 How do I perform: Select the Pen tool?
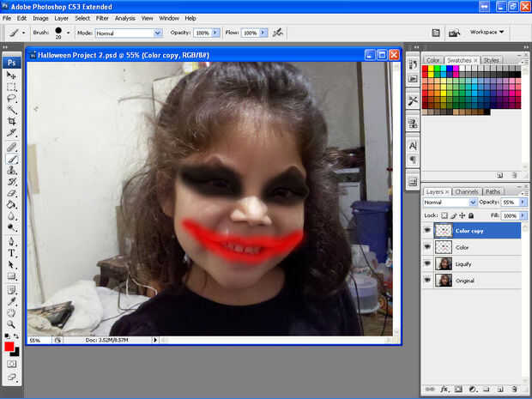click(11, 242)
